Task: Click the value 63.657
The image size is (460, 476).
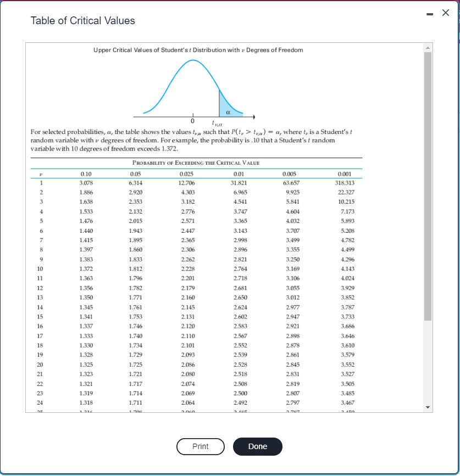Action: point(291,183)
